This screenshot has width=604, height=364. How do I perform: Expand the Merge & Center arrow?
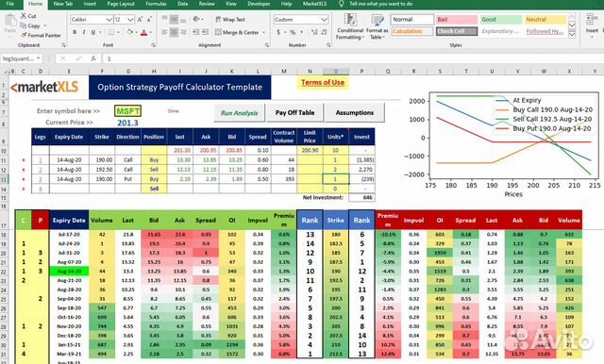[264, 32]
